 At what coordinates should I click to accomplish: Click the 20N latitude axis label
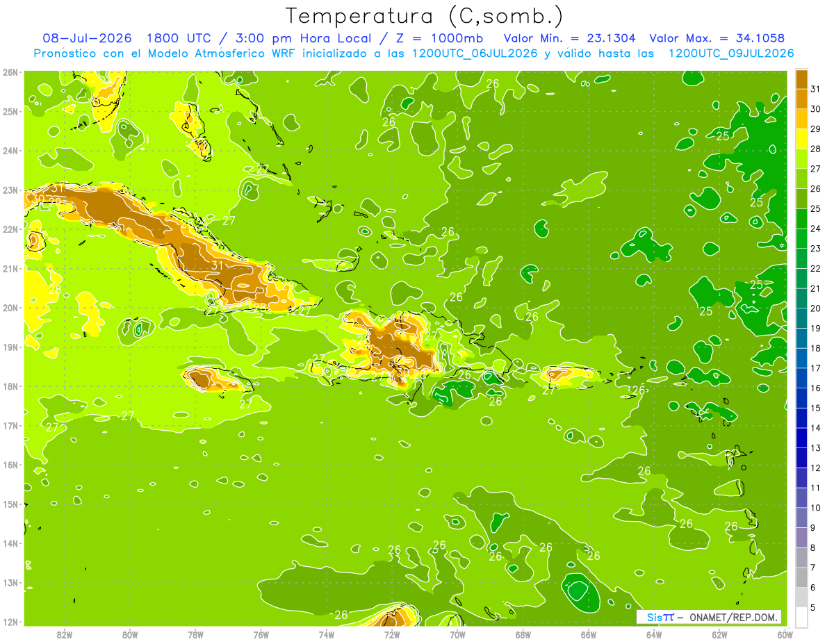click(11, 308)
